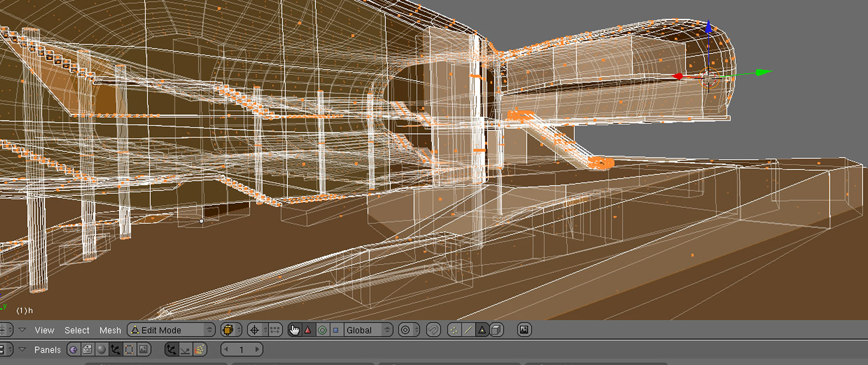Open the View menu
This screenshot has height=365, width=868.
[x=44, y=330]
